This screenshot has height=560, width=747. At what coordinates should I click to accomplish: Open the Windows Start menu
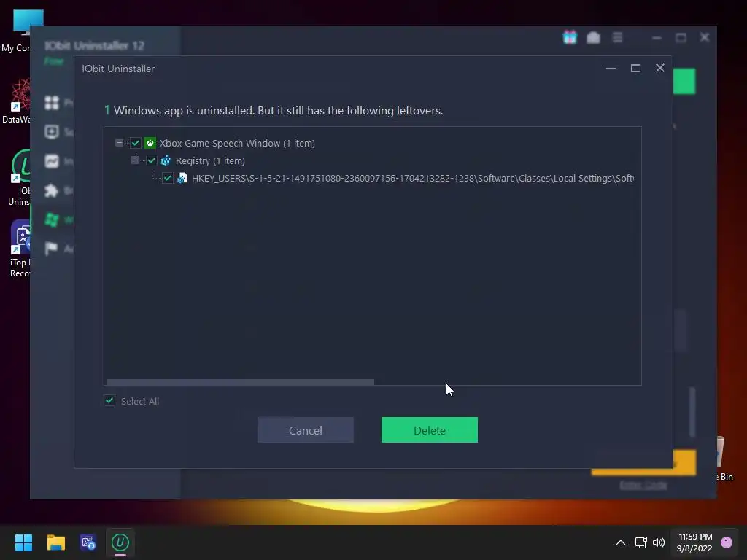23,542
